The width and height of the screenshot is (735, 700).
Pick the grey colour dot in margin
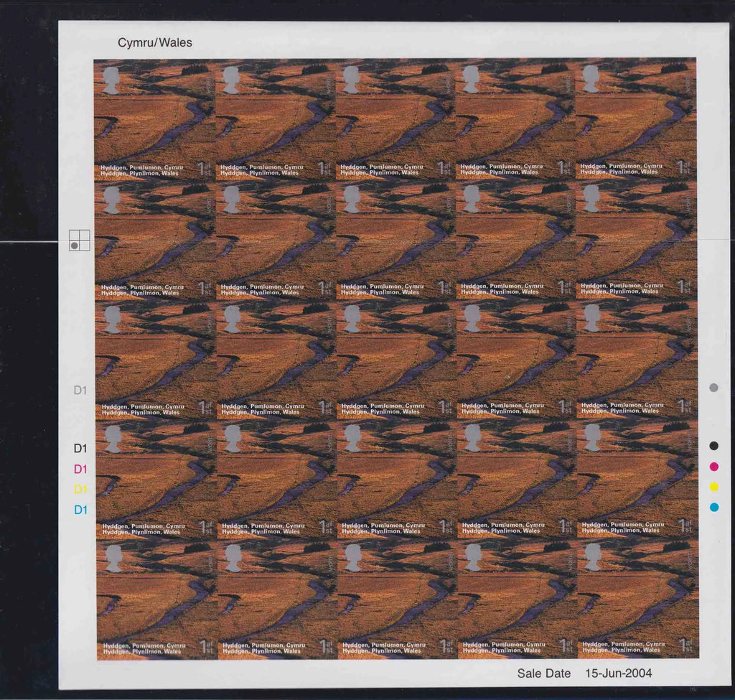713,388
